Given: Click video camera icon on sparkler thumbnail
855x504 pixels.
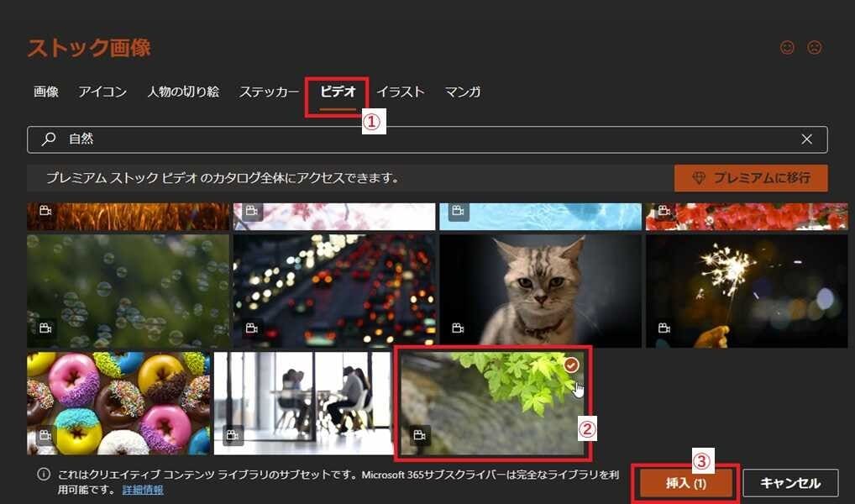Looking at the screenshot, I should tap(664, 328).
